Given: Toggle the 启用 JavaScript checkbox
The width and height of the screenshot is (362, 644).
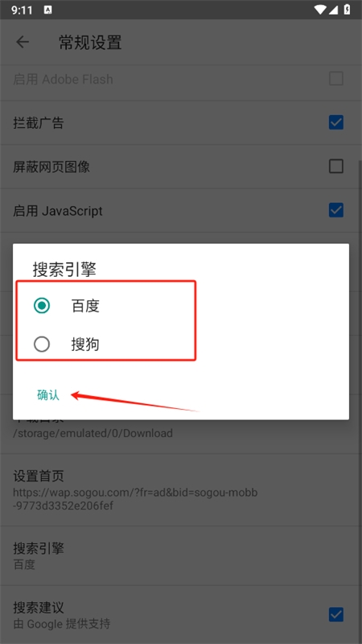Looking at the screenshot, I should coord(336,210).
